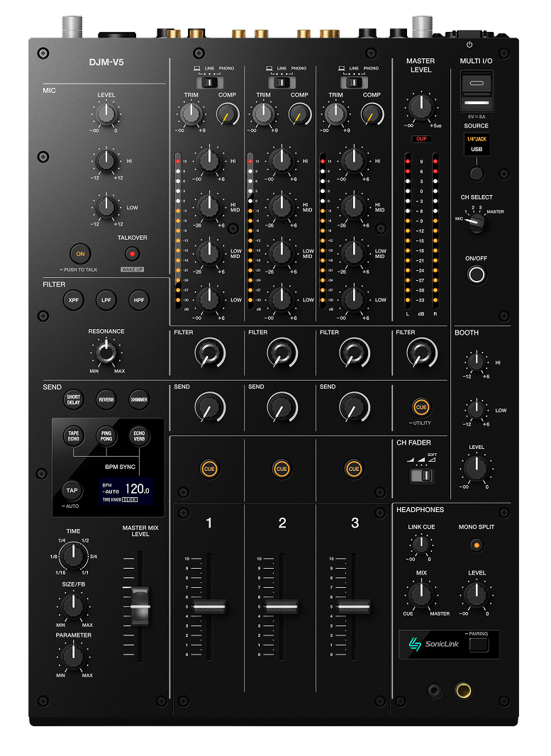Screen dimensions: 551x756
Task: Select ECHO VERB effect button
Action: click(x=139, y=436)
